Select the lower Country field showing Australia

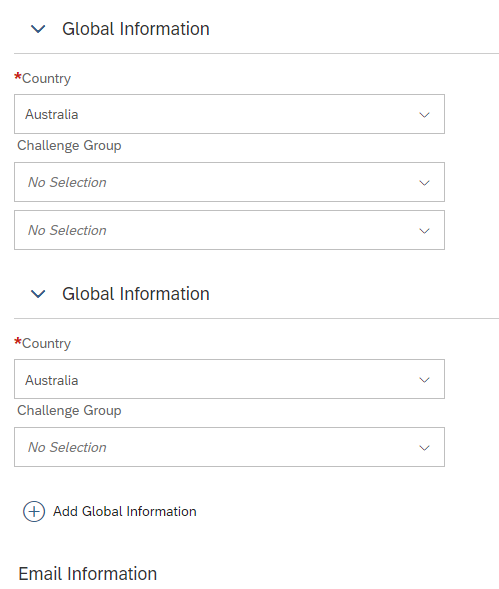[x=229, y=379]
